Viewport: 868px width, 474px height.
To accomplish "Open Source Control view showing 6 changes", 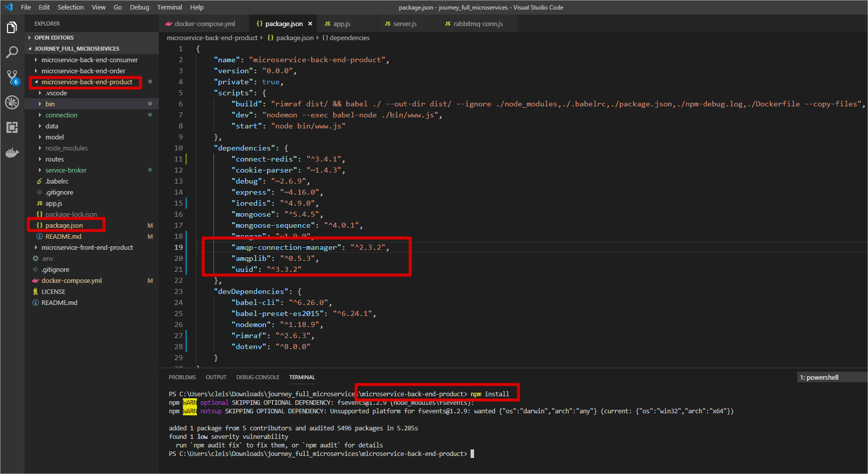I will pyautogui.click(x=12, y=77).
